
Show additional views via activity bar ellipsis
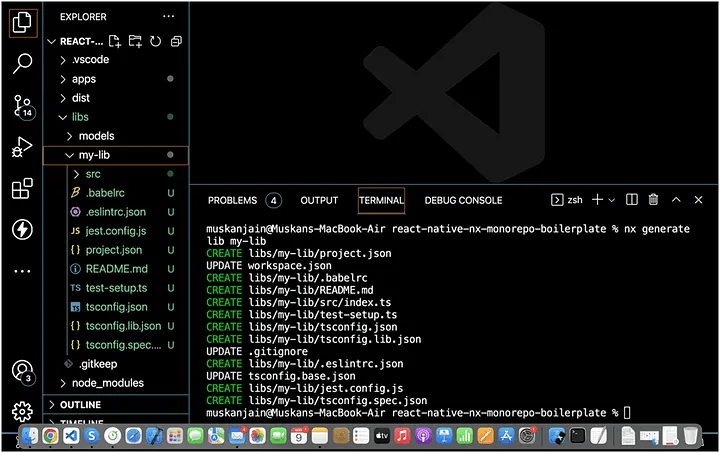pos(22,271)
